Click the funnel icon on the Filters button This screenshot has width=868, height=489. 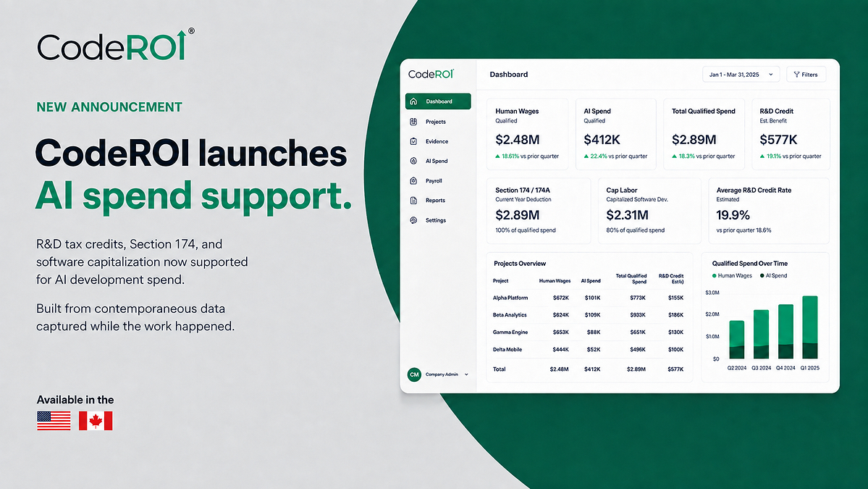(x=796, y=74)
